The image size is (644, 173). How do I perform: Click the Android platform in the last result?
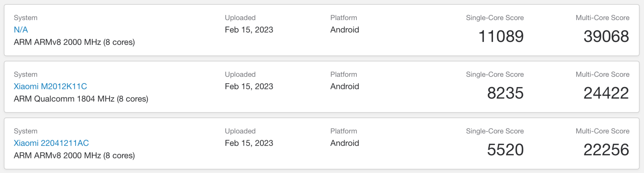point(345,143)
